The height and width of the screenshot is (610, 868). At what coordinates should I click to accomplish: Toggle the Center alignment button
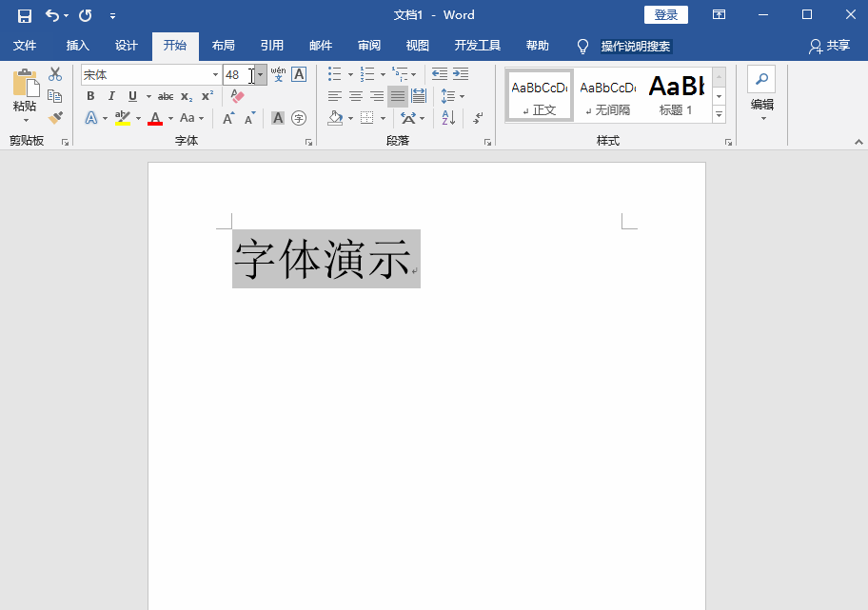pos(355,96)
